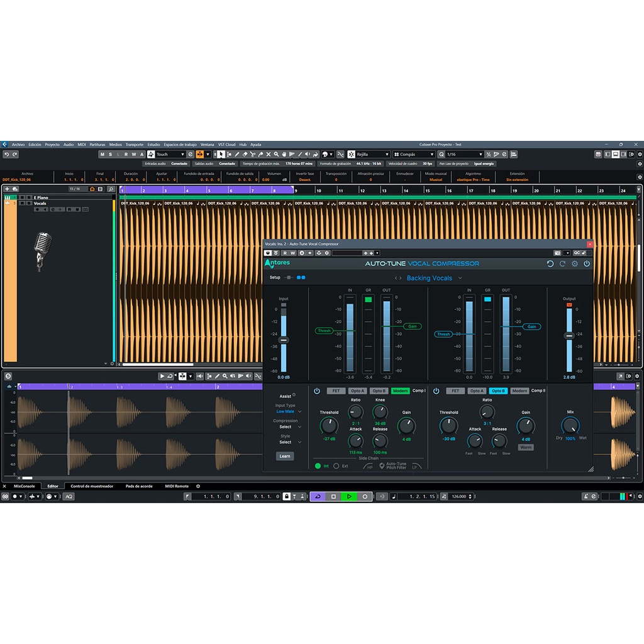
Task: Click the transport Record button
Action: [x=365, y=496]
